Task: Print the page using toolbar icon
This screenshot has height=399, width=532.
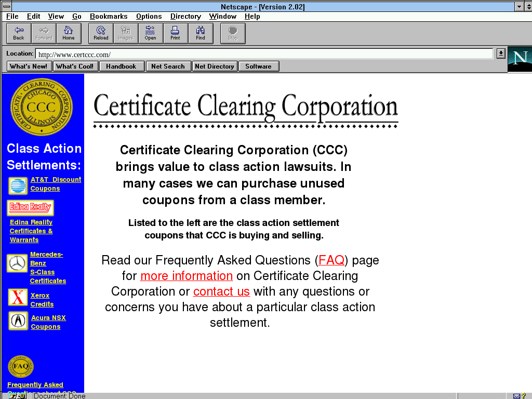Action: [x=175, y=33]
